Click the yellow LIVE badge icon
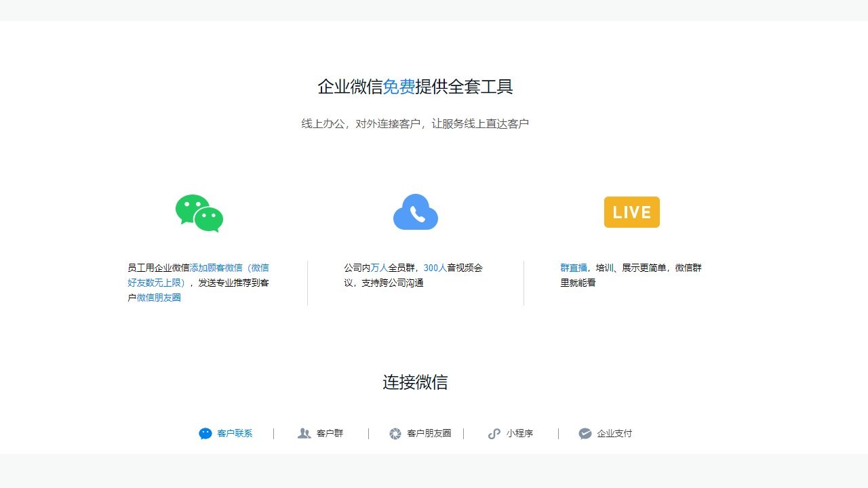The height and width of the screenshot is (488, 868). pos(631,211)
